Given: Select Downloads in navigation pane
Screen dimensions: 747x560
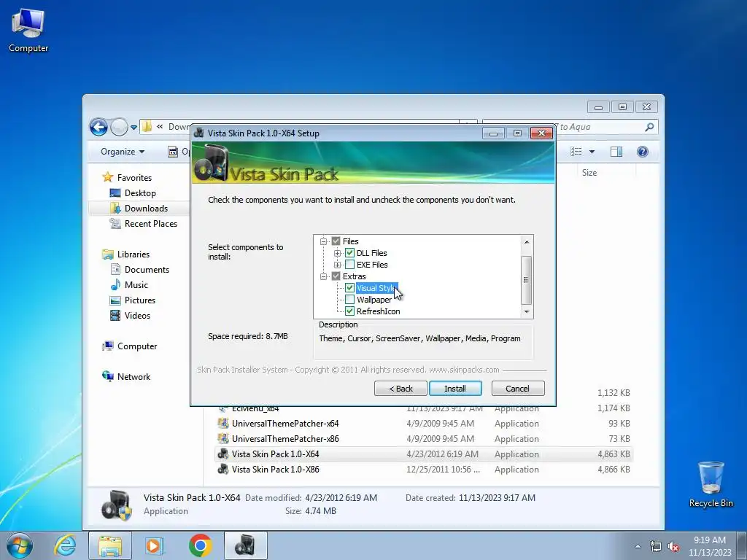Looking at the screenshot, I should (146, 208).
